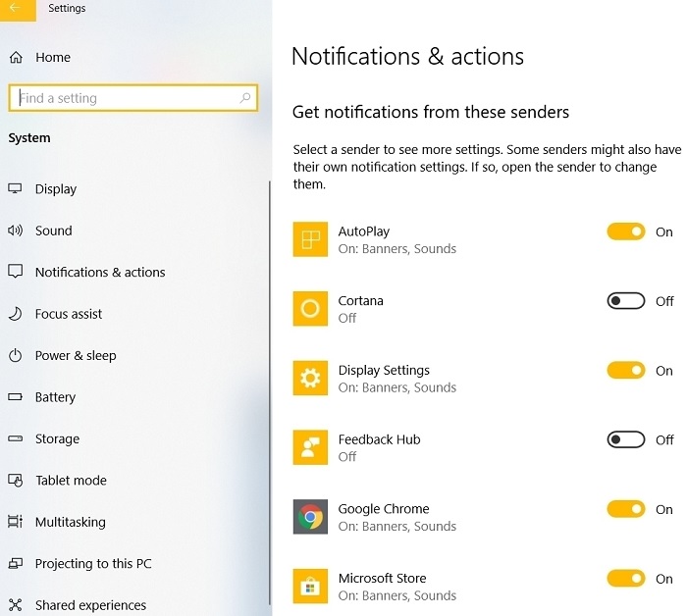Click the Microsoft Store bag icon
The height and width of the screenshot is (616, 687).
310,587
